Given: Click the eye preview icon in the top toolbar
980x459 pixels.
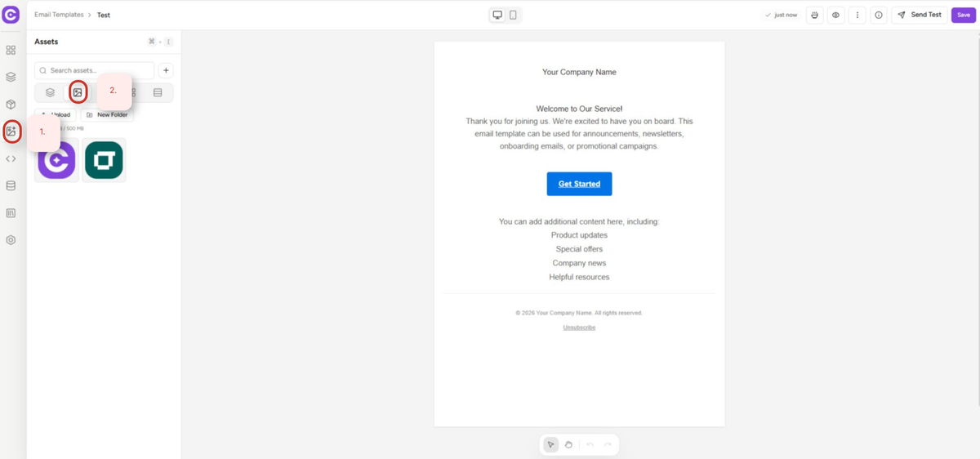Looking at the screenshot, I should click(835, 15).
